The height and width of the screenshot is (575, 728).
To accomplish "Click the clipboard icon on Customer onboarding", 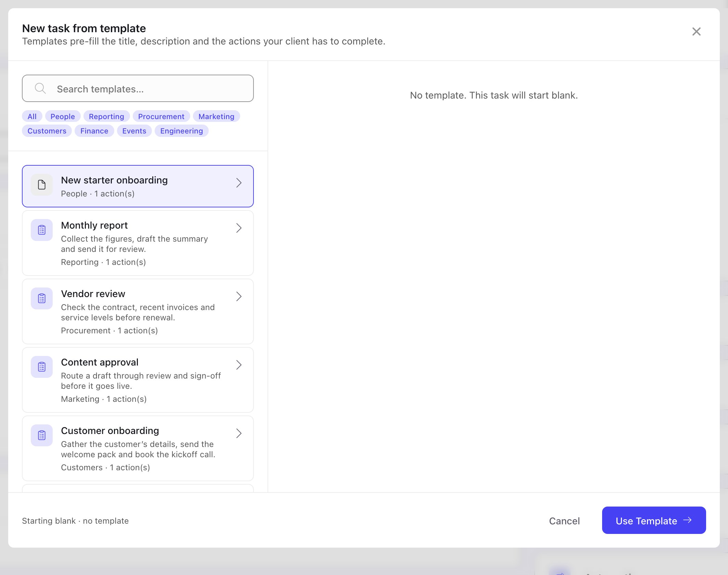I will (x=42, y=435).
